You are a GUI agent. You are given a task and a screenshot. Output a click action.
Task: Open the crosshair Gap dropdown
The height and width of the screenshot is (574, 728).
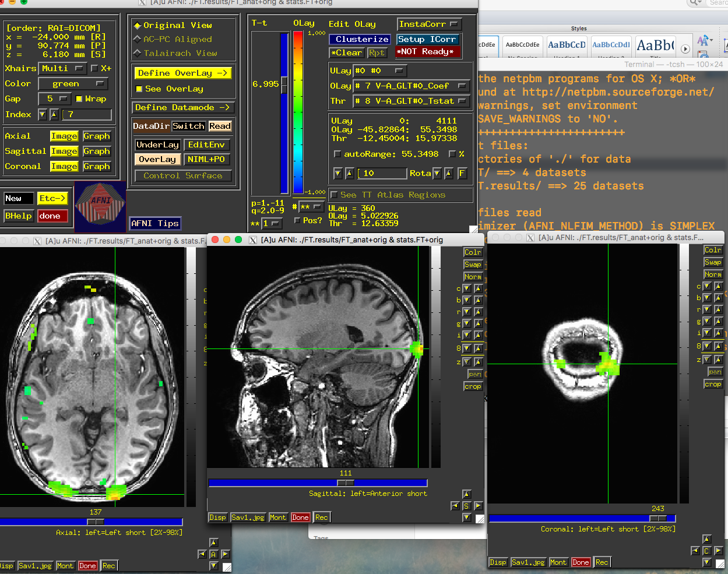[x=55, y=98]
